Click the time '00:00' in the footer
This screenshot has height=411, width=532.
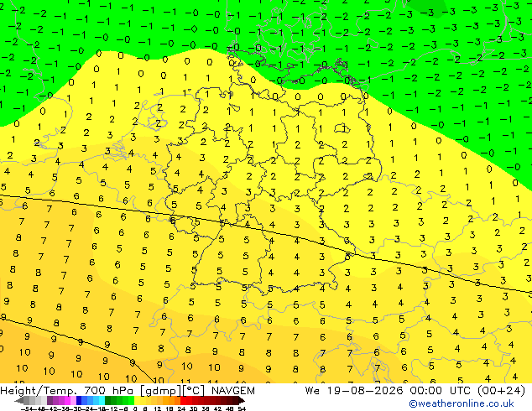[x=425, y=391]
